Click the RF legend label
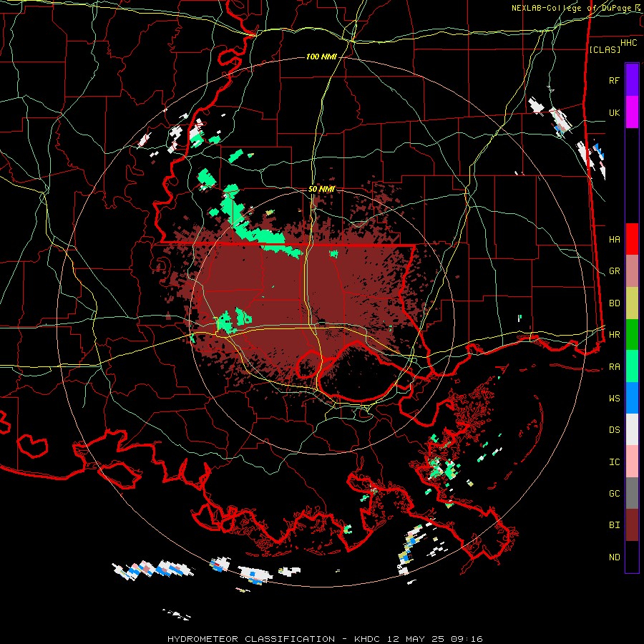Image resolution: width=644 pixels, height=644 pixels. [614, 80]
